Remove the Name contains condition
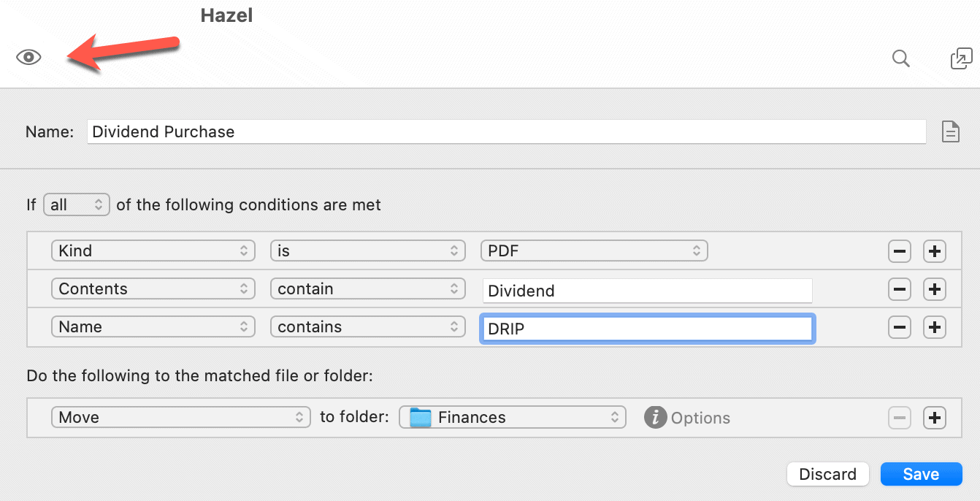This screenshot has width=980, height=501. pos(900,327)
